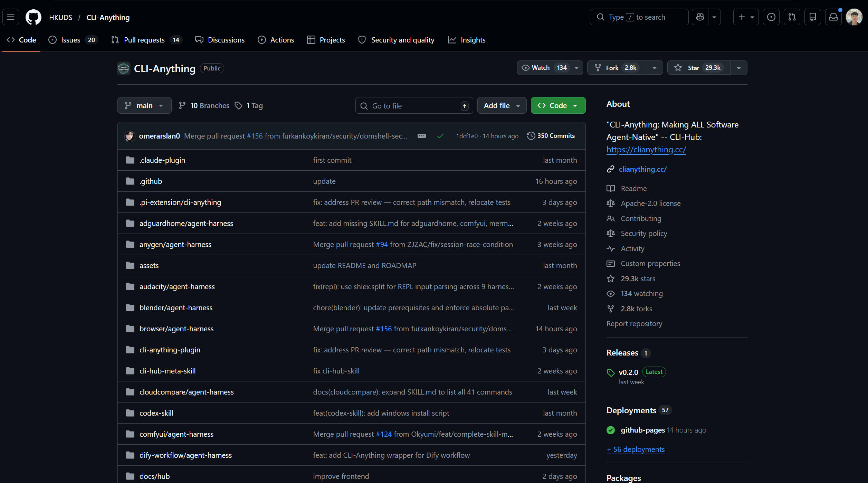Click the tag icon next to 1 Tag
Viewport: 868px width, 483px height.
point(238,105)
